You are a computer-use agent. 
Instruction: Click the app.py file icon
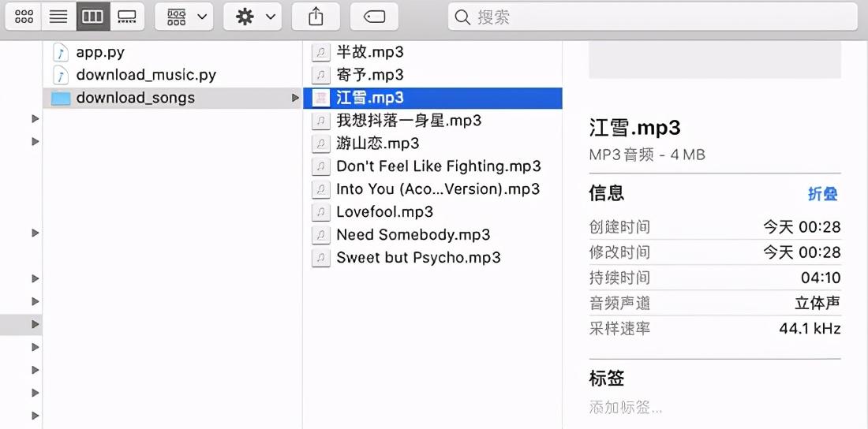(x=60, y=52)
